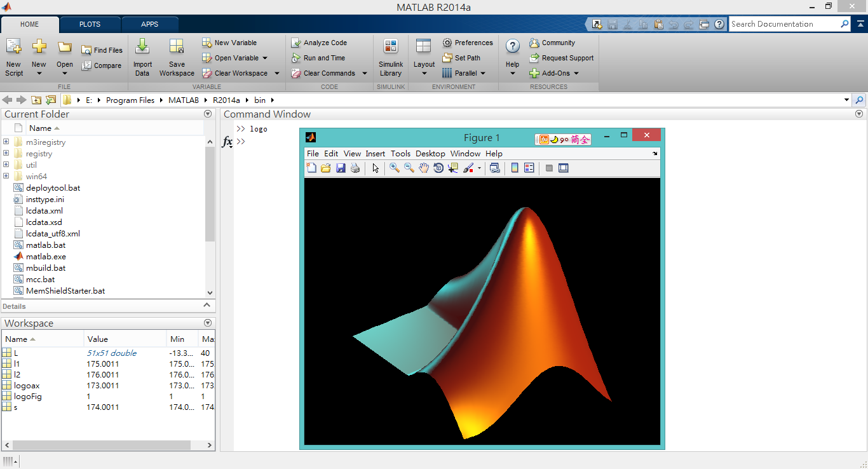Activate the Zoom In tool on the figure toolbar

(x=393, y=168)
